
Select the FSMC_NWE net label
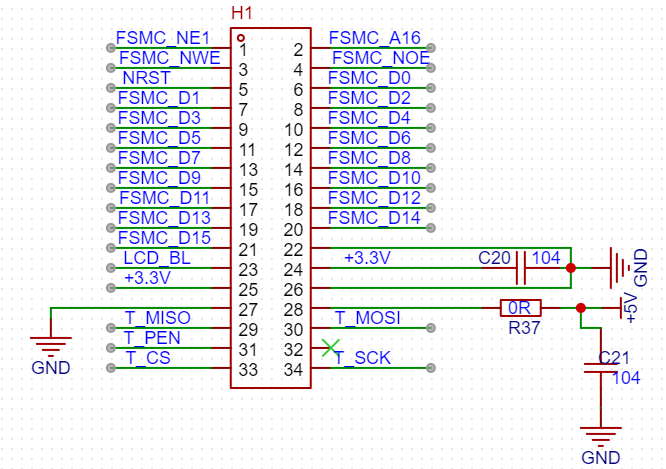coord(169,58)
